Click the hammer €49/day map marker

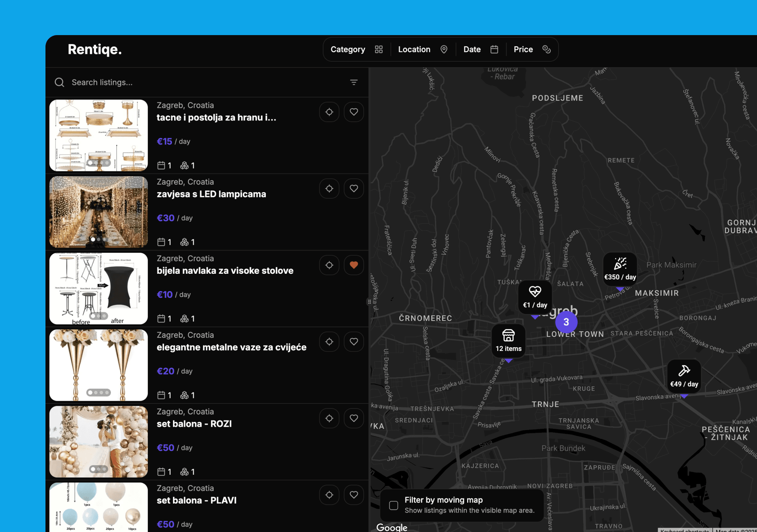[684, 376]
